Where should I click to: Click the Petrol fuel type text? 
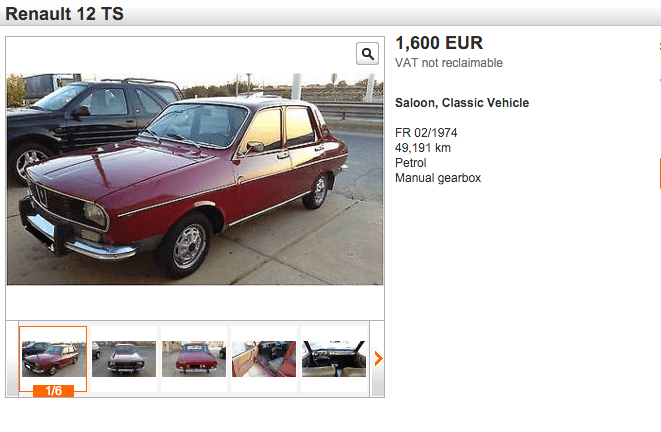click(x=411, y=163)
